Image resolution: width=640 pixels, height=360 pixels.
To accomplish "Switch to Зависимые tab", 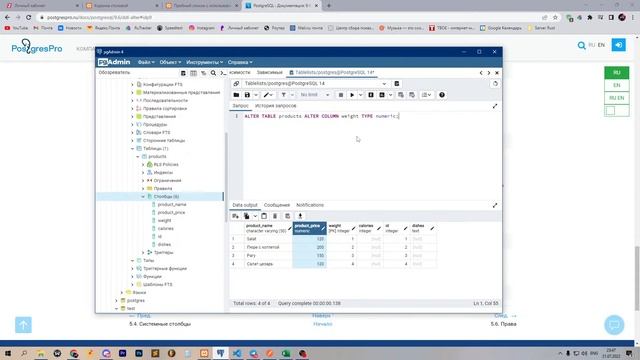I will click(269, 72).
